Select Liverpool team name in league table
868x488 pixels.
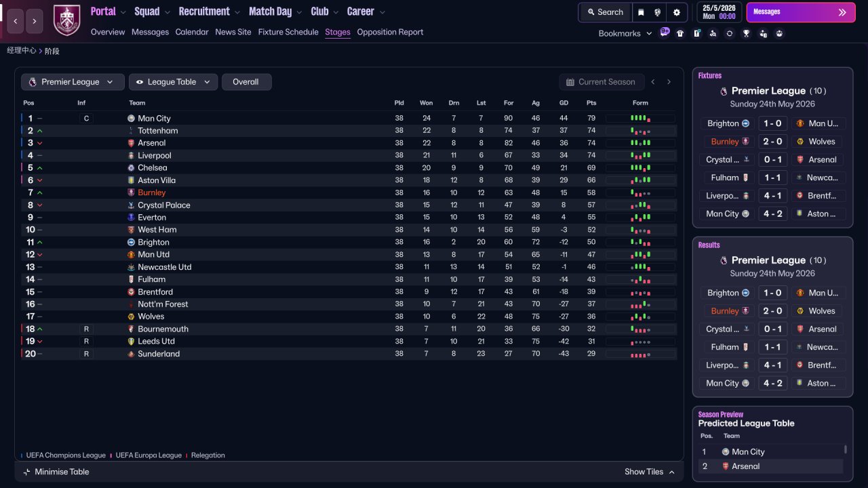point(155,156)
